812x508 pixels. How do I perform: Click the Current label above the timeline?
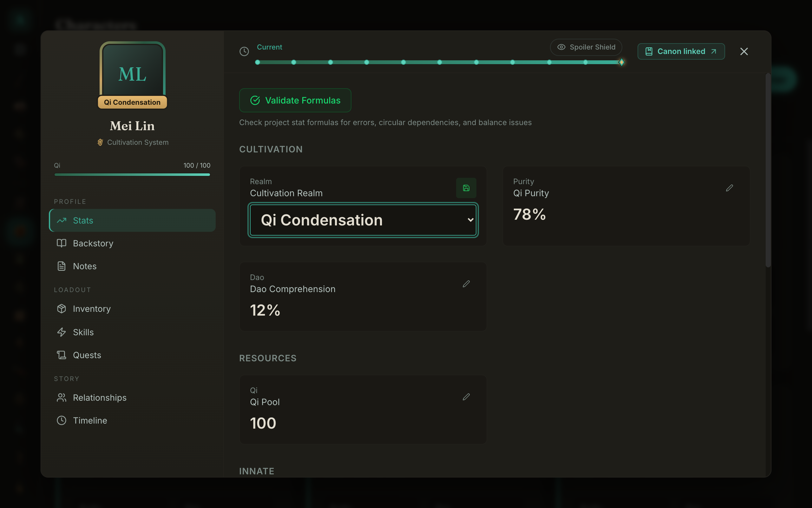click(269, 47)
